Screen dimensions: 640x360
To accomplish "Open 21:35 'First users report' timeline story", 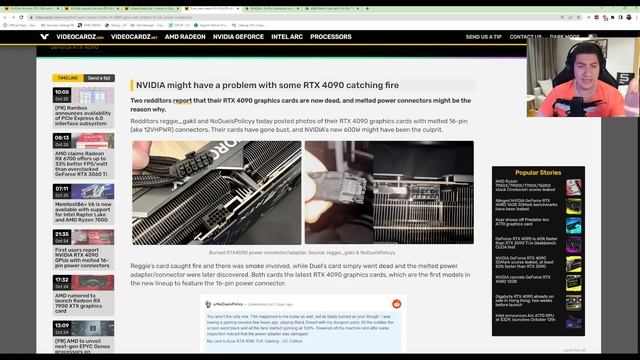I will (83, 249).
